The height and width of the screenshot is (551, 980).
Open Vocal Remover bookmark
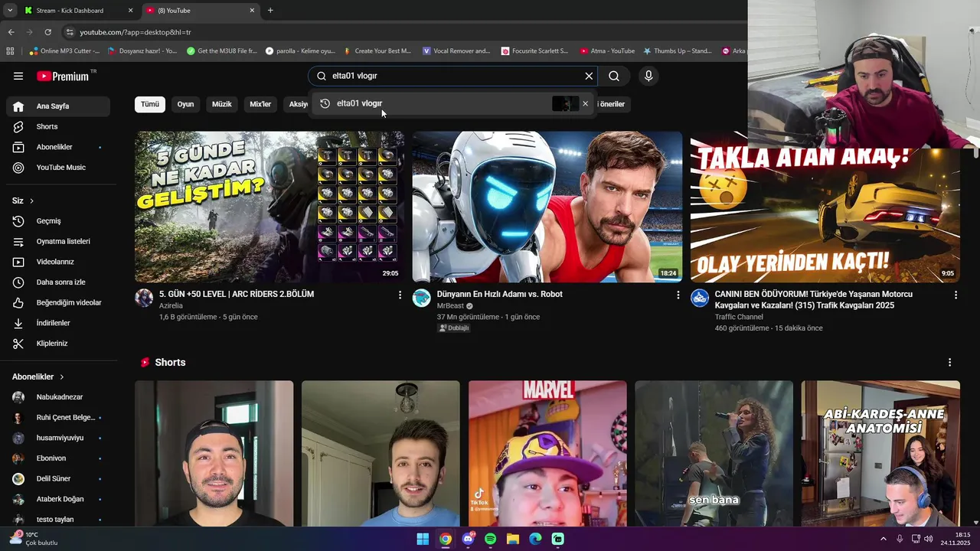click(456, 51)
